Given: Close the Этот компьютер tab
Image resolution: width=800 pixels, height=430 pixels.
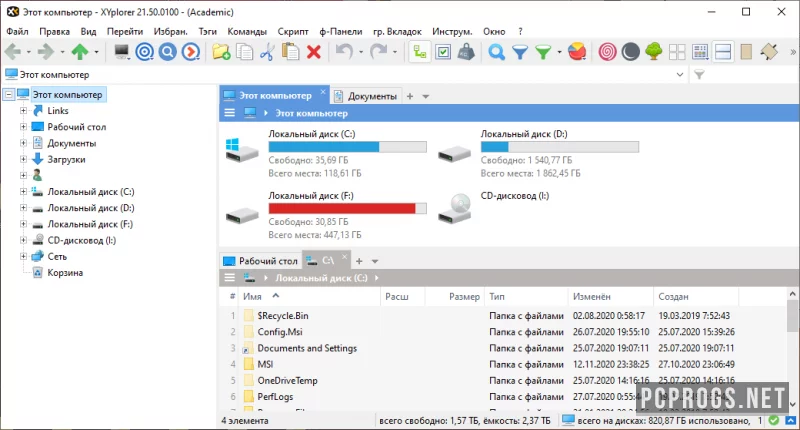Looking at the screenshot, I should point(322,92).
